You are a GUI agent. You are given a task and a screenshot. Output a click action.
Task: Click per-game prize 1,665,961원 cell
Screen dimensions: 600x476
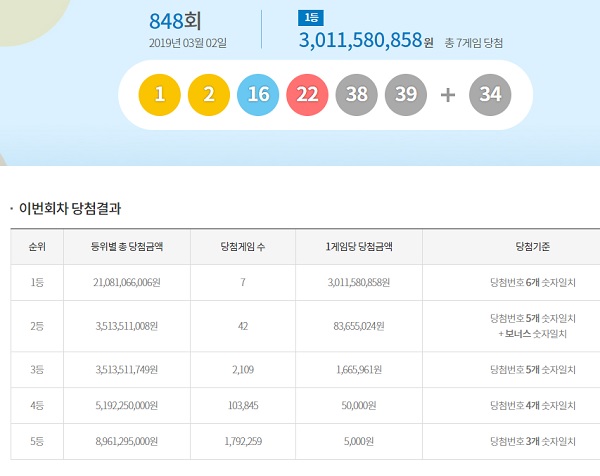tap(359, 370)
